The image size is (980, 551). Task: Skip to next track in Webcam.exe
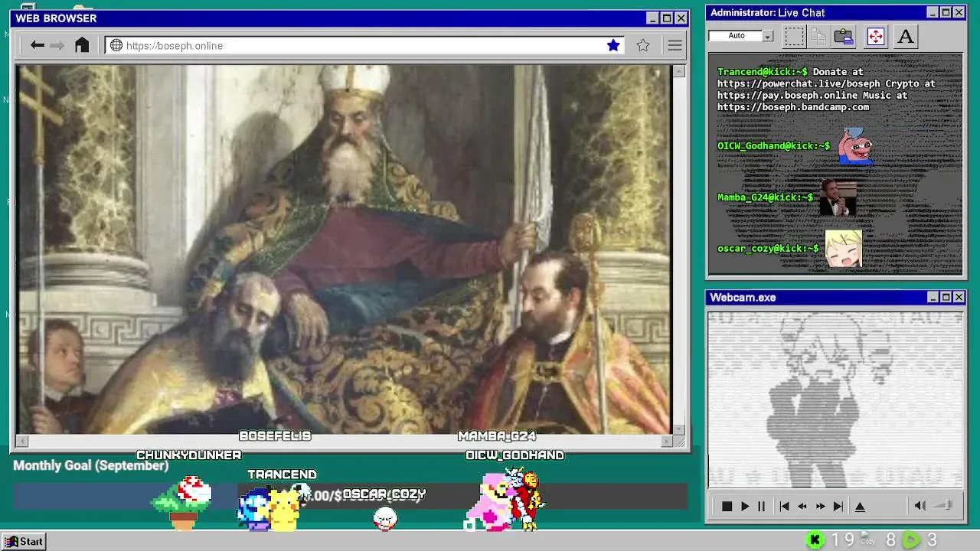coord(838,506)
